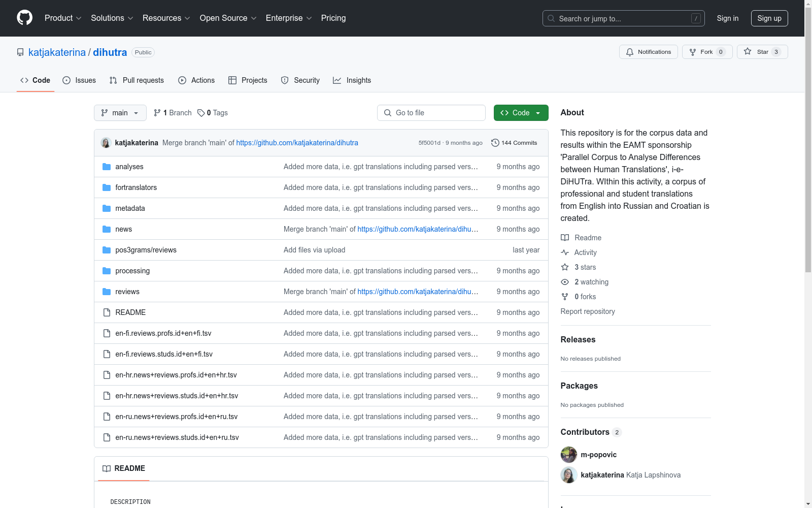View 144 Commits history

pos(514,143)
